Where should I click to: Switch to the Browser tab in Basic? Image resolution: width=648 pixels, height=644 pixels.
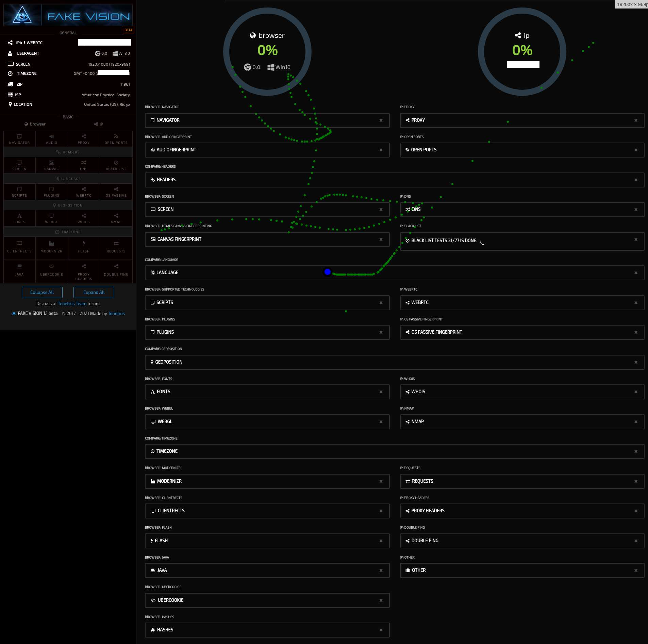(x=35, y=124)
